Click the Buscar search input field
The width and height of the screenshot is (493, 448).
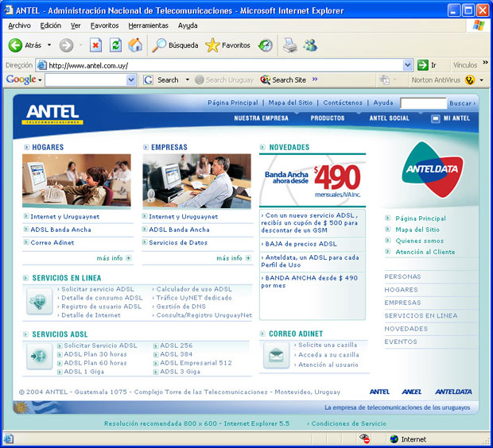[x=422, y=103]
